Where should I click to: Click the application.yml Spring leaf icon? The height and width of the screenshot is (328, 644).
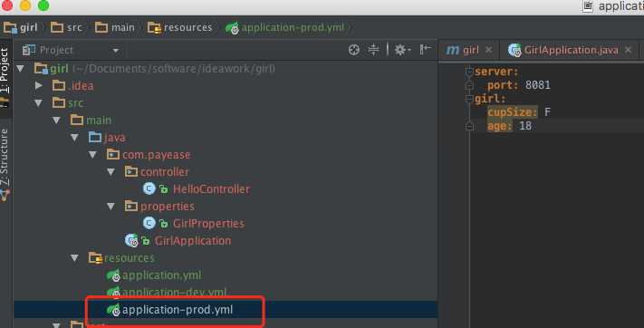(113, 275)
